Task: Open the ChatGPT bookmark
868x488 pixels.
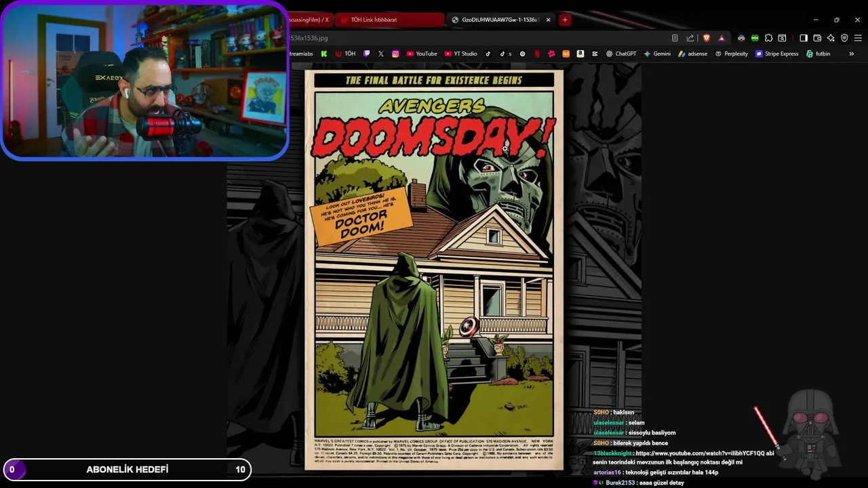Action: [621, 54]
